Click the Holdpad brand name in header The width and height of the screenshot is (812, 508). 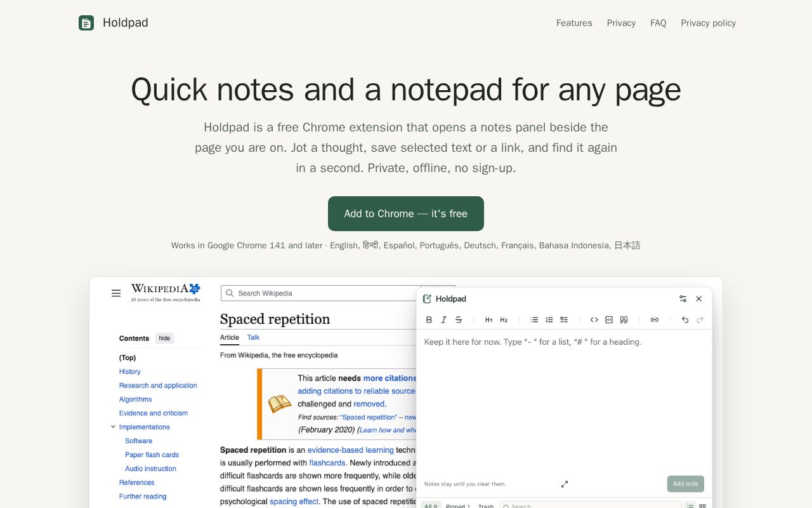click(126, 23)
